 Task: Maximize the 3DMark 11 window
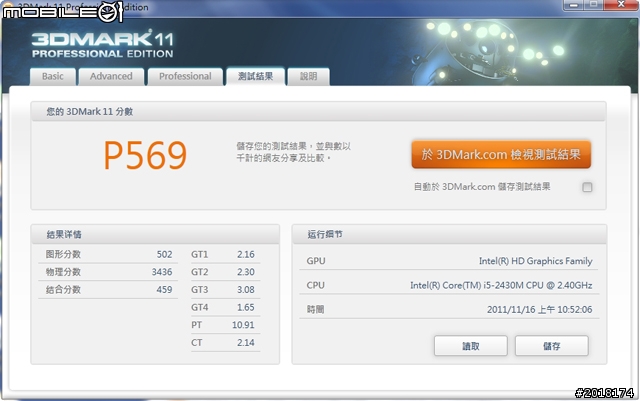(x=593, y=4)
